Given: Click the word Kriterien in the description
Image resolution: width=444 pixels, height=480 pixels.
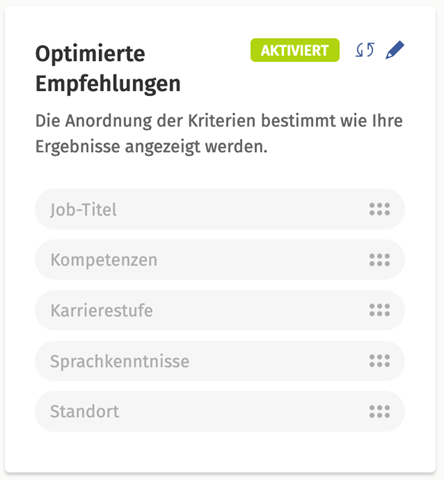Looking at the screenshot, I should point(222,121).
